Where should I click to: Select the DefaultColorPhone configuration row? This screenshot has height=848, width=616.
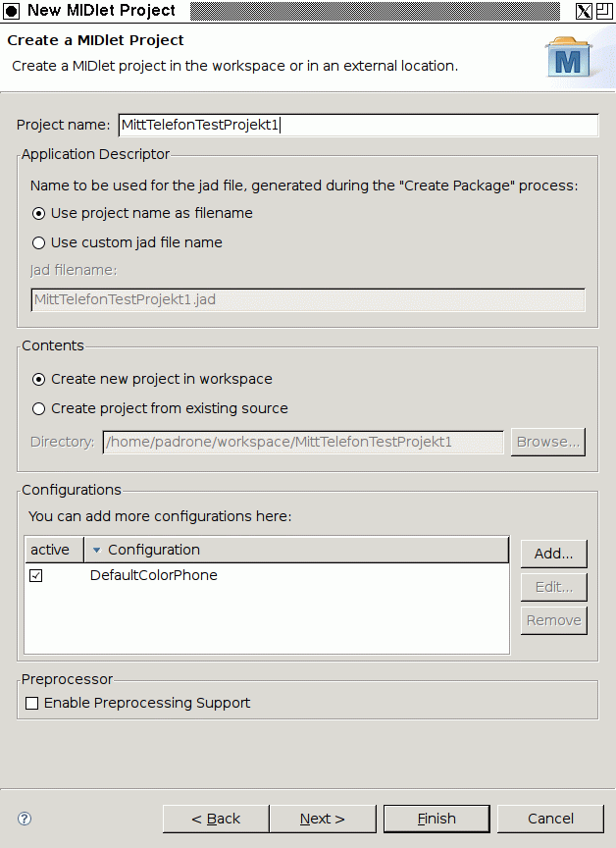pos(267,575)
